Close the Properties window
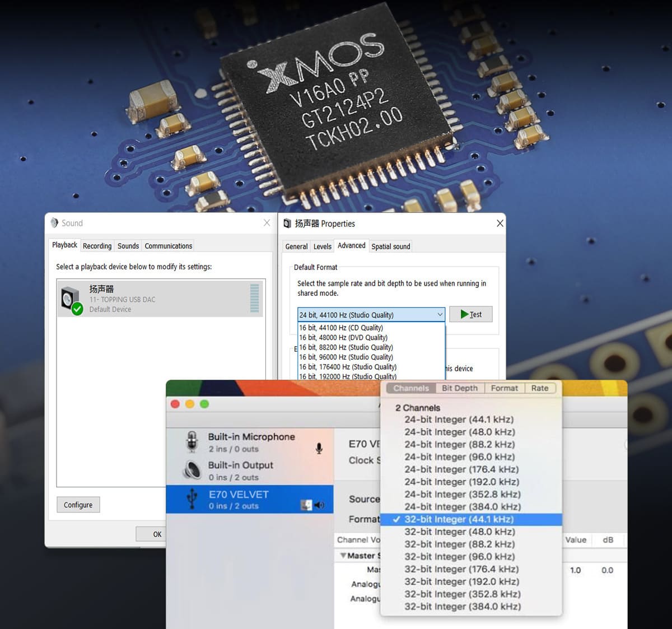 tap(500, 223)
